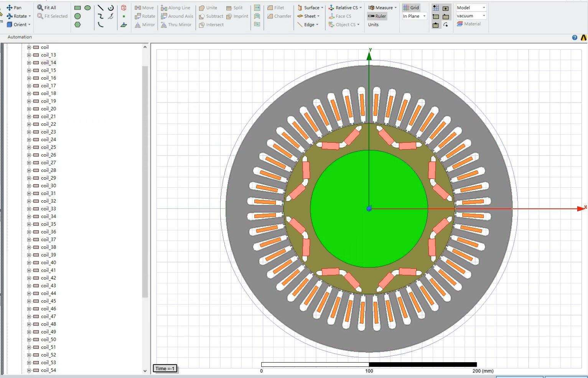Expand the coil_20 tree node
Image resolution: width=588 pixels, height=378 pixels.
tap(28, 109)
